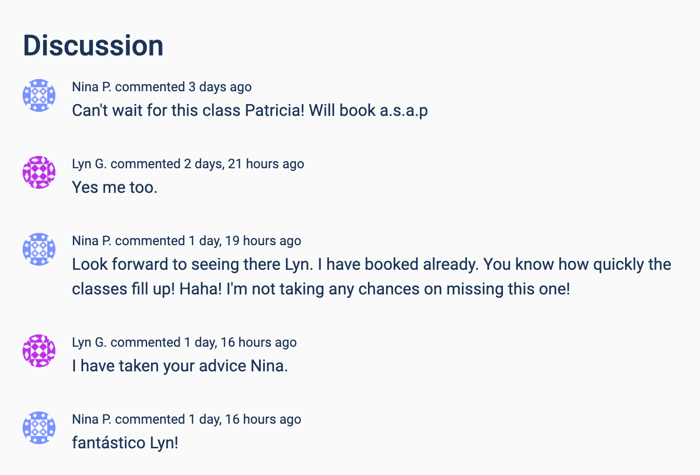Open Lyn G. name on 1 day, 16 hours comment
700x475 pixels.
point(89,342)
